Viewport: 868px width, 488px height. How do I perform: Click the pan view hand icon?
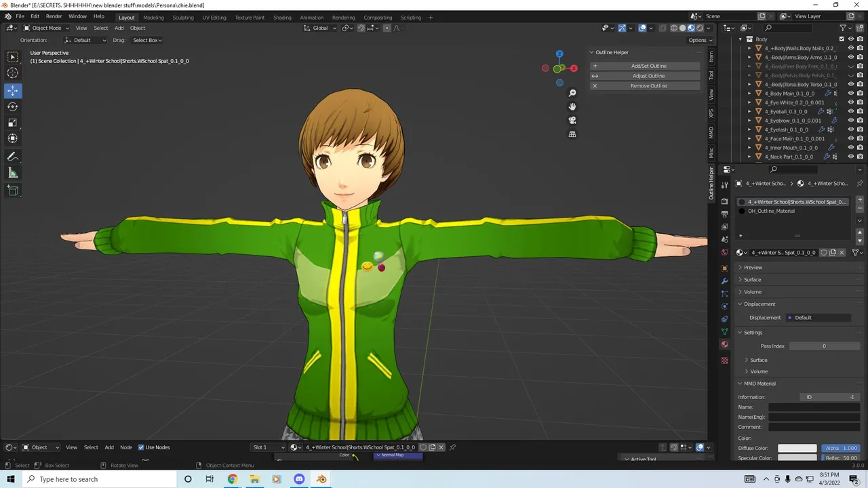click(x=572, y=106)
